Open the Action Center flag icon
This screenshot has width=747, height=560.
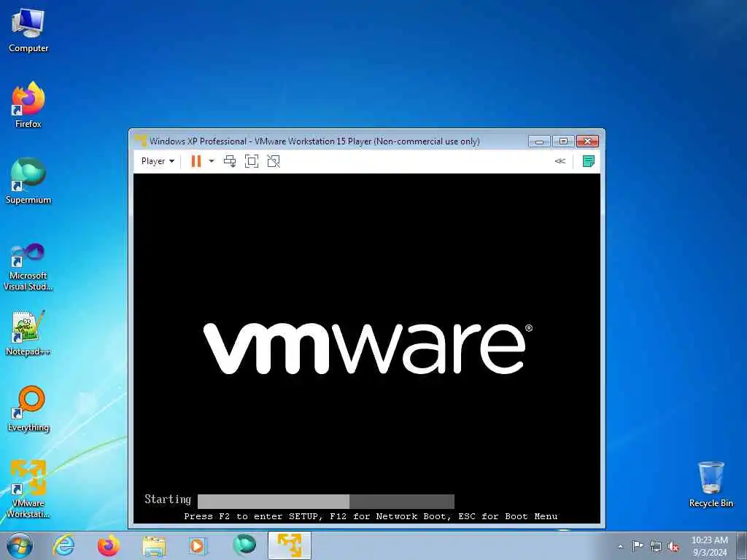tap(637, 546)
